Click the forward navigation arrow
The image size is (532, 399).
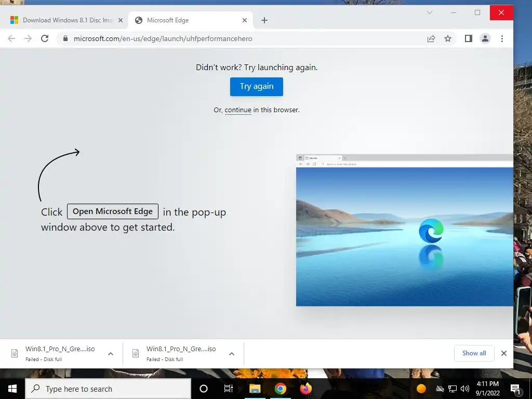point(28,38)
